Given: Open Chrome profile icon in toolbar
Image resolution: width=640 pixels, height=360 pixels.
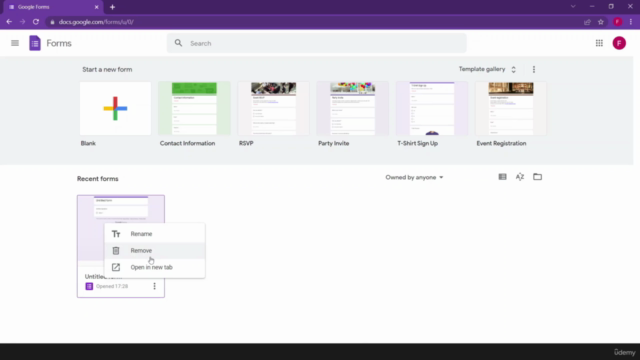Looking at the screenshot, I should (617, 22).
